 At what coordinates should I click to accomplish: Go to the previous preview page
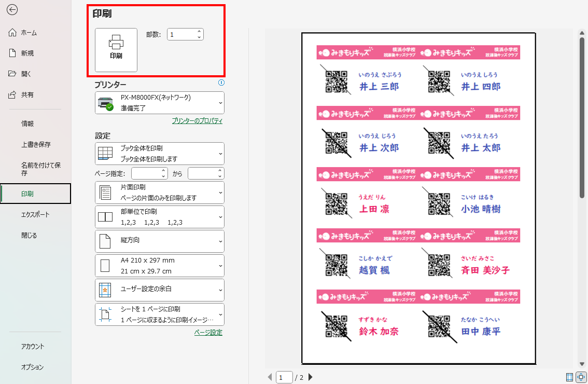pyautogui.click(x=270, y=377)
